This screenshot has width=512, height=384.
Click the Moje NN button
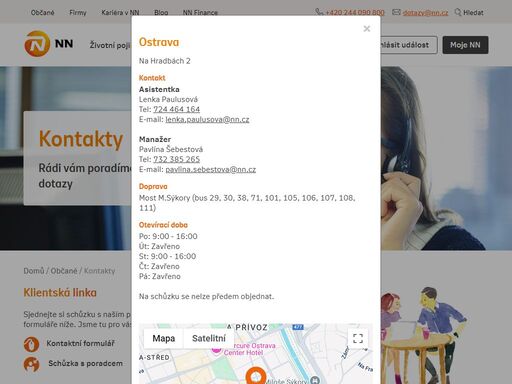coord(465,45)
